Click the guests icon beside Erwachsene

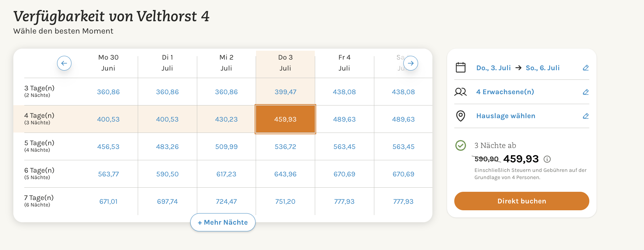[x=460, y=92]
